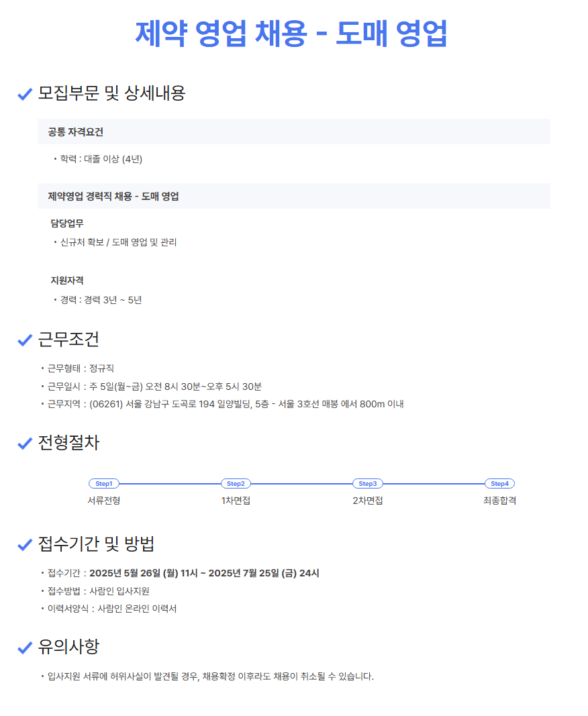This screenshot has height=716, width=588.
Task: Click the 1차면접 step label
Action: (x=236, y=501)
